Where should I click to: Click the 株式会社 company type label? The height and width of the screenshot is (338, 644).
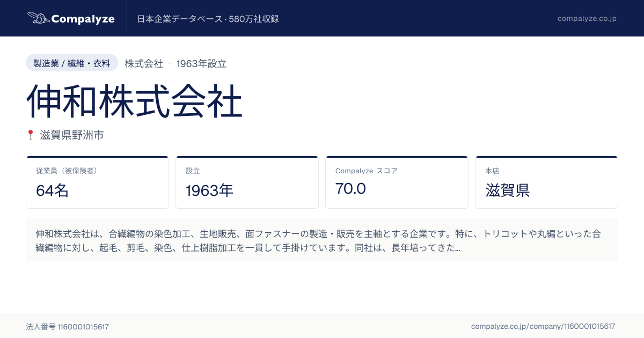click(x=144, y=63)
